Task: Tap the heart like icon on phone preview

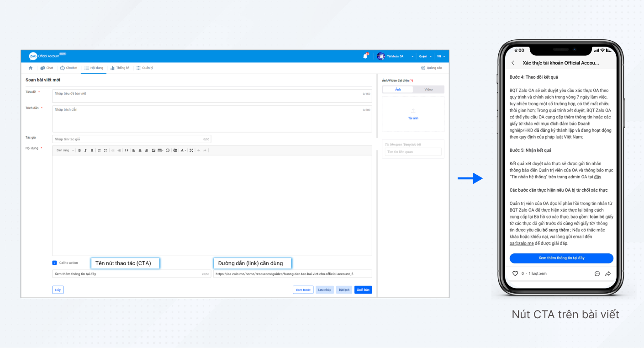Action: (x=515, y=273)
